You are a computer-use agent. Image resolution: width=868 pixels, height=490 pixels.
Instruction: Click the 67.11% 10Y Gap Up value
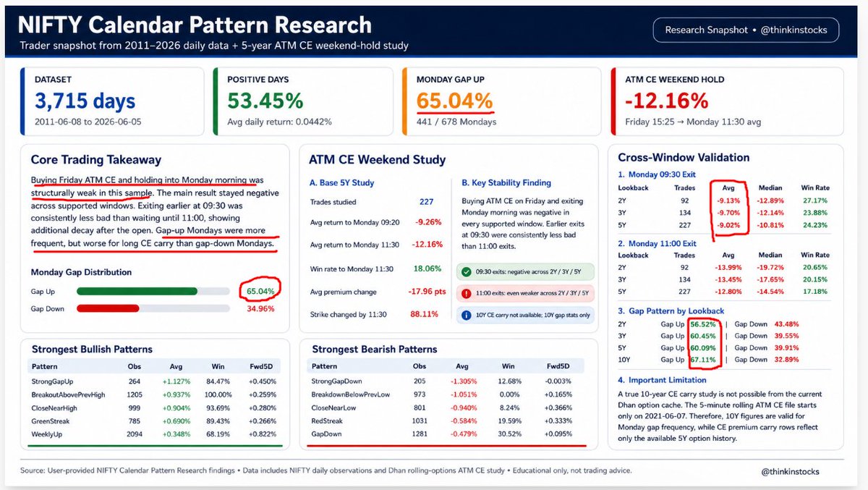(704, 360)
